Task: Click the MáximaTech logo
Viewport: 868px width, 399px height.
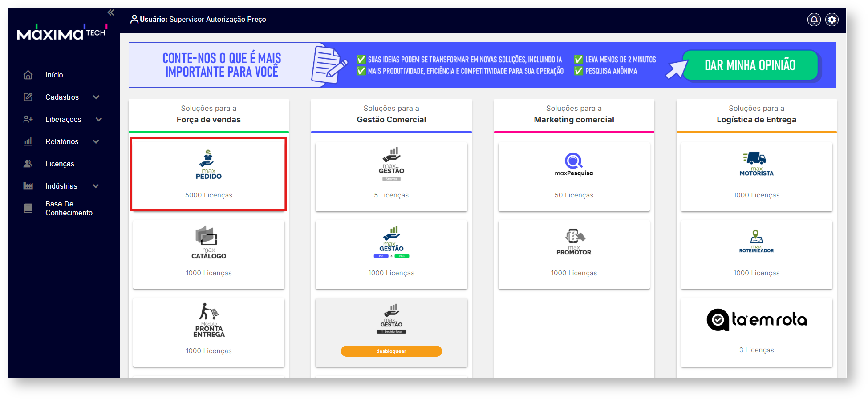Action: pos(62,32)
